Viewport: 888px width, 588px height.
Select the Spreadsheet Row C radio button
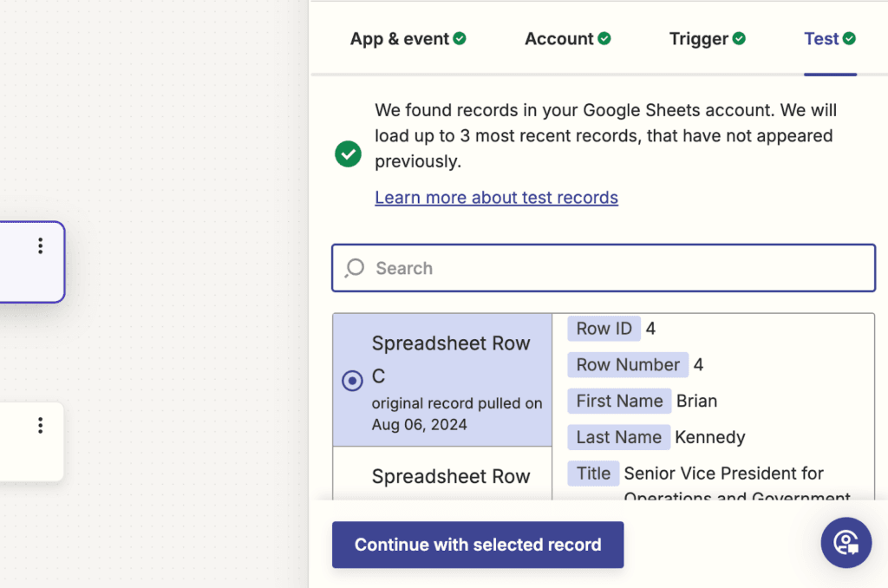tap(352, 381)
